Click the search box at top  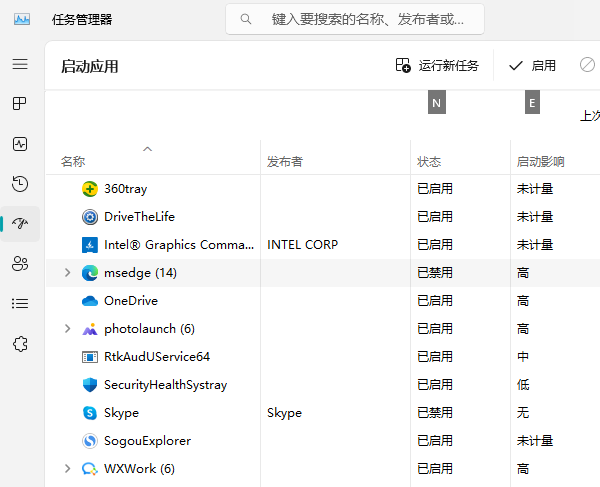355,19
